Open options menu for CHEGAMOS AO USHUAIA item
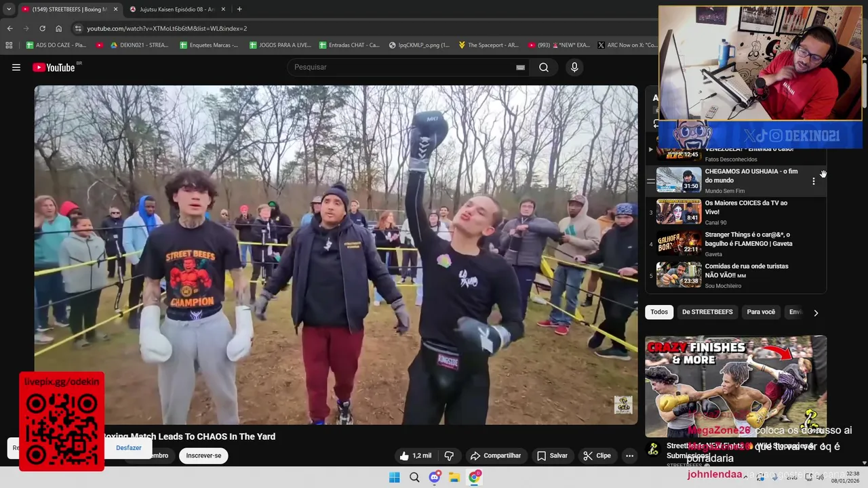Screen dimensions: 868x488 (x=814, y=181)
